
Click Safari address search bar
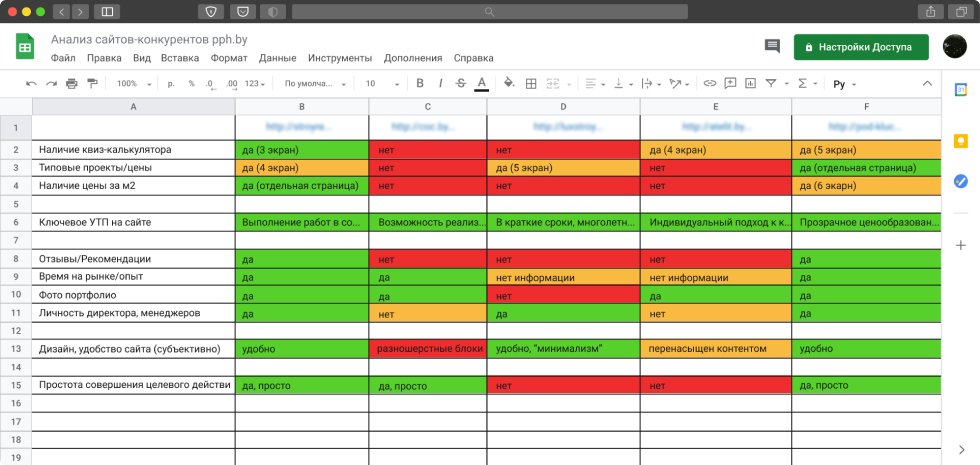489,11
